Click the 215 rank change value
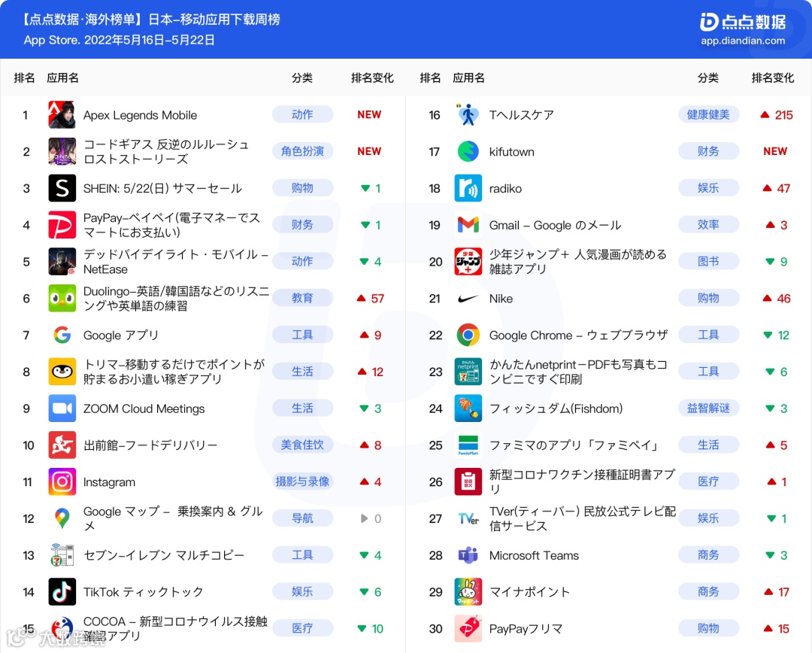812x653 pixels. pos(783,115)
